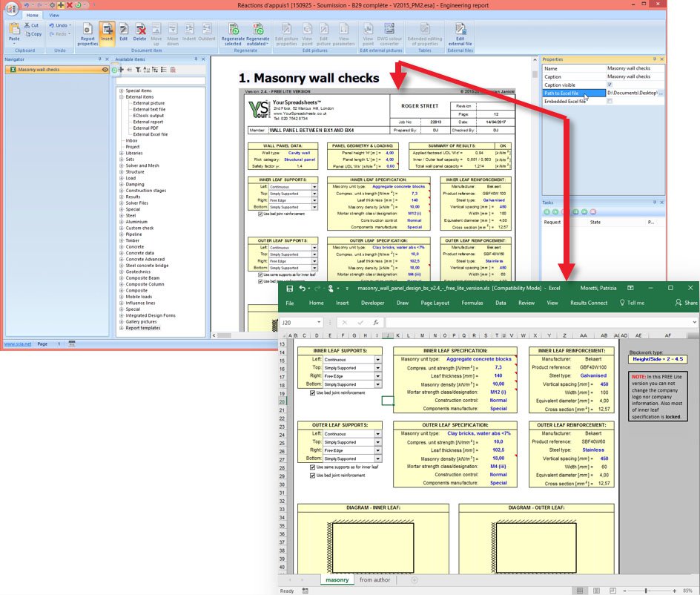
Task: Expand the Libraries tree node
Action: (x=121, y=153)
